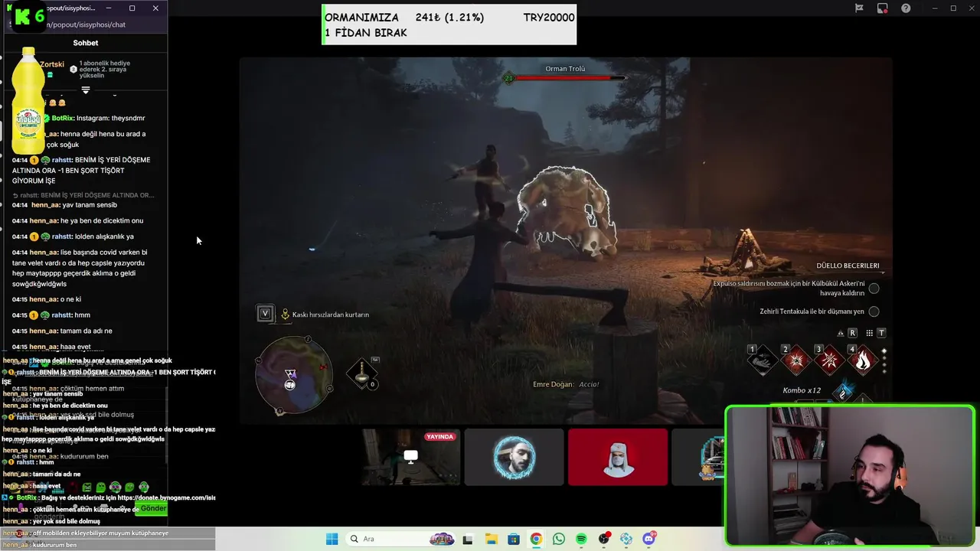Open Microsoft Store from the taskbar
The image size is (980, 551).
pos(513,539)
